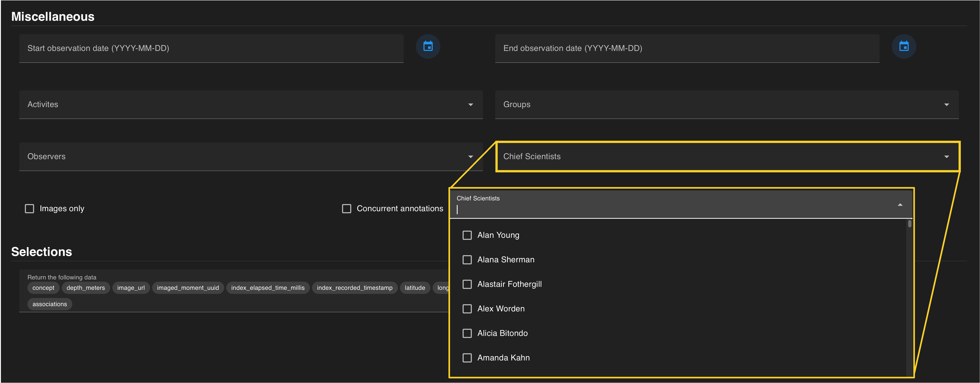
Task: Collapse the open Chief Scientists list arrow
Action: [x=900, y=205]
